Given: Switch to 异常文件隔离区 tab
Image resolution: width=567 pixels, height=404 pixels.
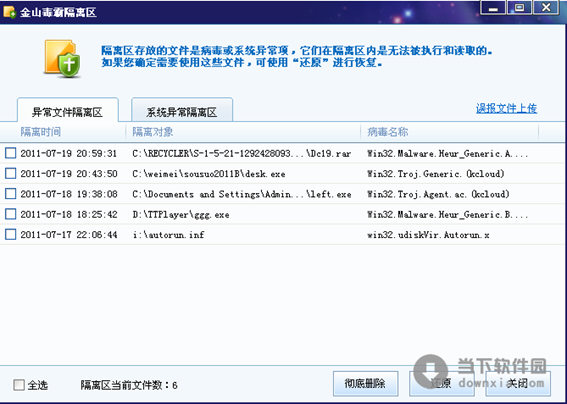Looking at the screenshot, I should coord(68,110).
